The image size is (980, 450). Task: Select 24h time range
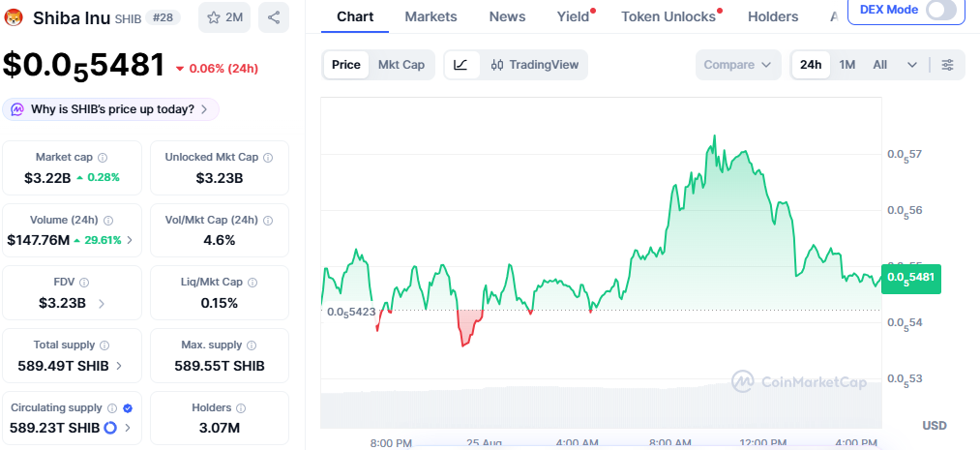click(811, 65)
